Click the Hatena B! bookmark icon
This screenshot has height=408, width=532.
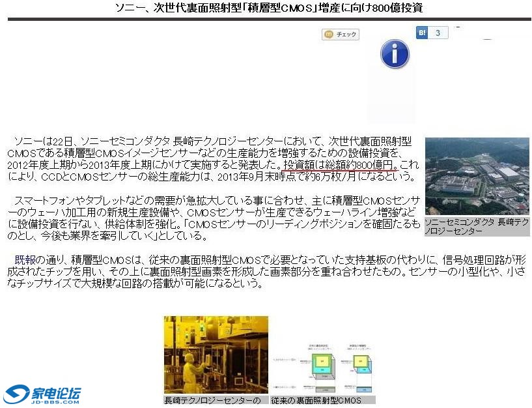(422, 33)
